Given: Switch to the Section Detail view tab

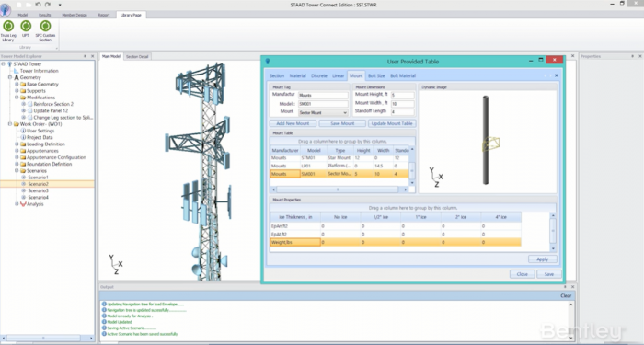Looking at the screenshot, I should [137, 57].
